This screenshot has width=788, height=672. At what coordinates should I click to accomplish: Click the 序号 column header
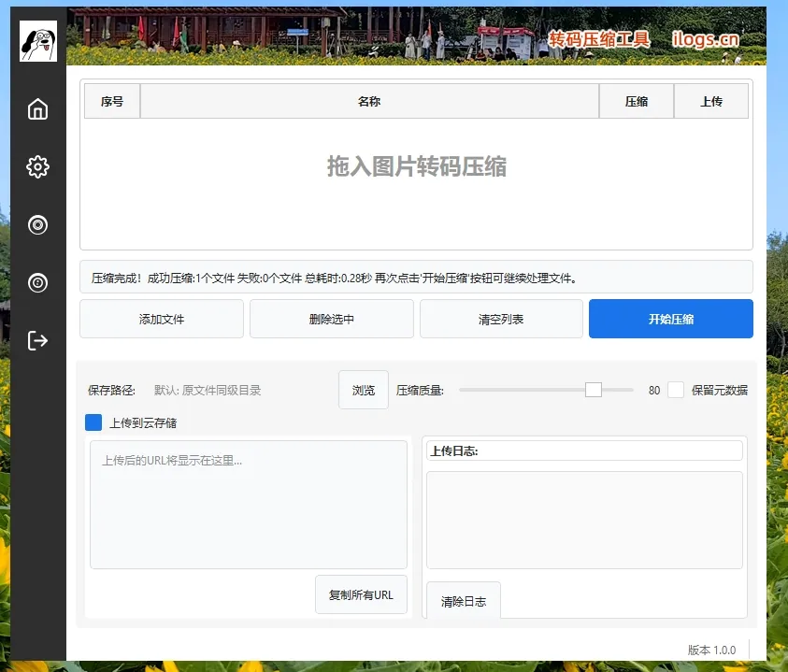pyautogui.click(x=112, y=101)
